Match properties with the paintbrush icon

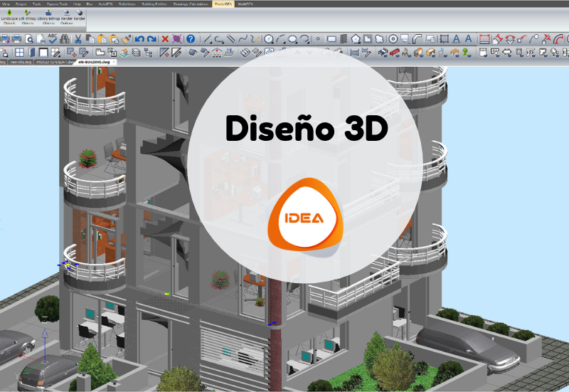[x=127, y=39]
